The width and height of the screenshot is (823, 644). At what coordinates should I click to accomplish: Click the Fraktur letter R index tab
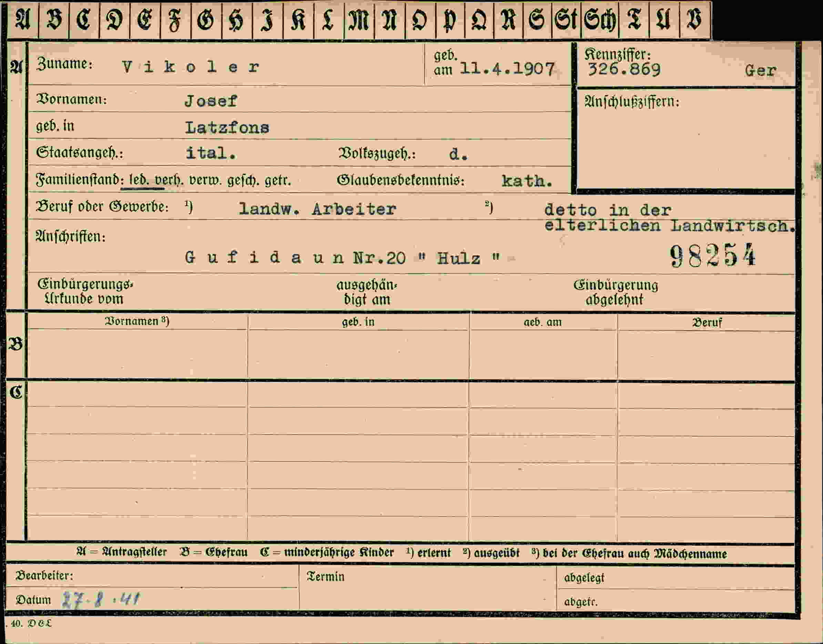click(x=508, y=20)
